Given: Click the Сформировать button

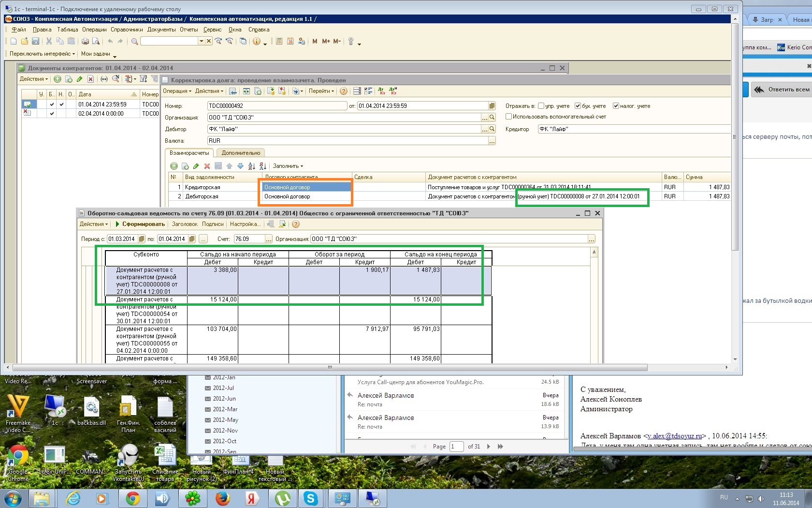Looking at the screenshot, I should 143,224.
